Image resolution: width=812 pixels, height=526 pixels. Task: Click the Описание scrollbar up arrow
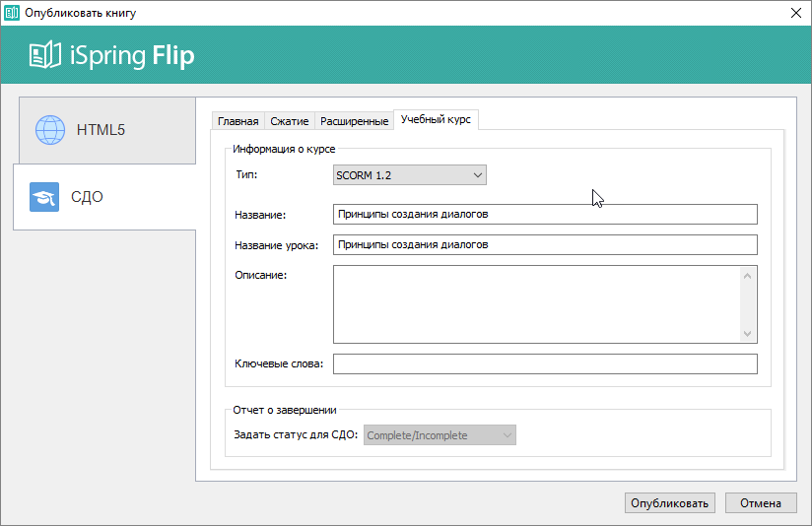pyautogui.click(x=747, y=276)
